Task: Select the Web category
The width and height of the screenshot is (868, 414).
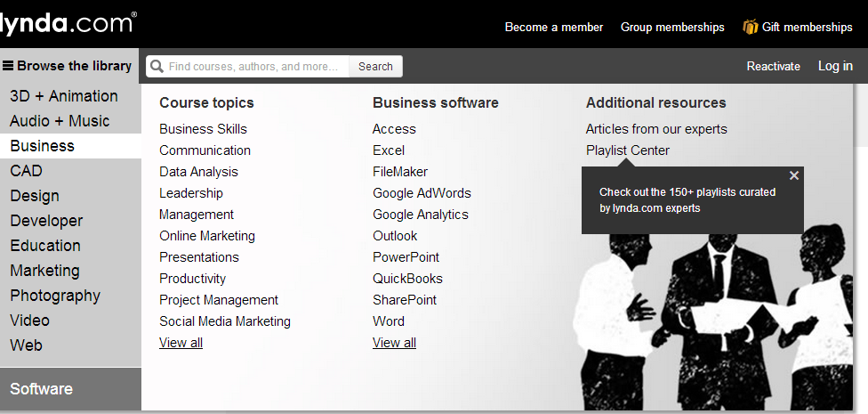Action: [x=26, y=345]
